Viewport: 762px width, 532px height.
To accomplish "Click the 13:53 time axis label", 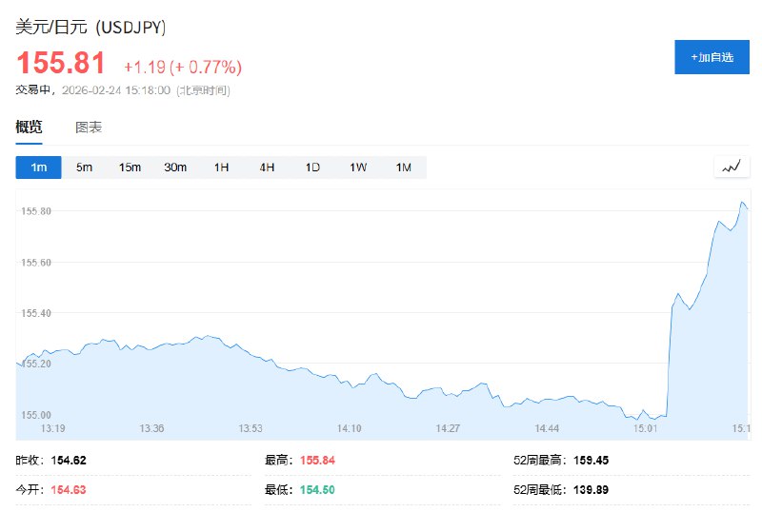I will [x=251, y=428].
